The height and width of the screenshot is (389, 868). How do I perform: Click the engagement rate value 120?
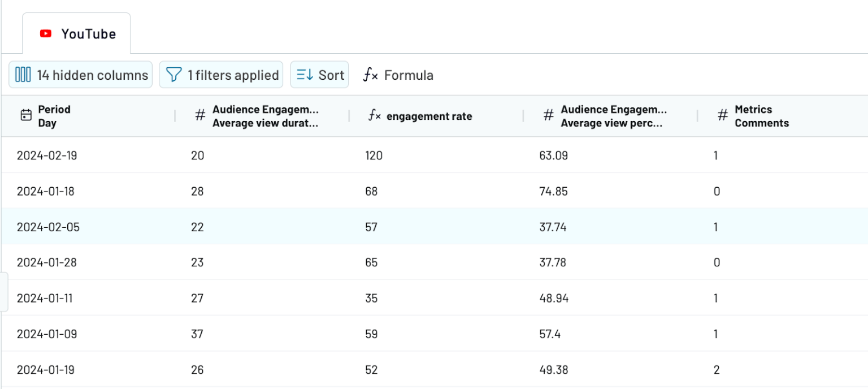pyautogui.click(x=373, y=155)
